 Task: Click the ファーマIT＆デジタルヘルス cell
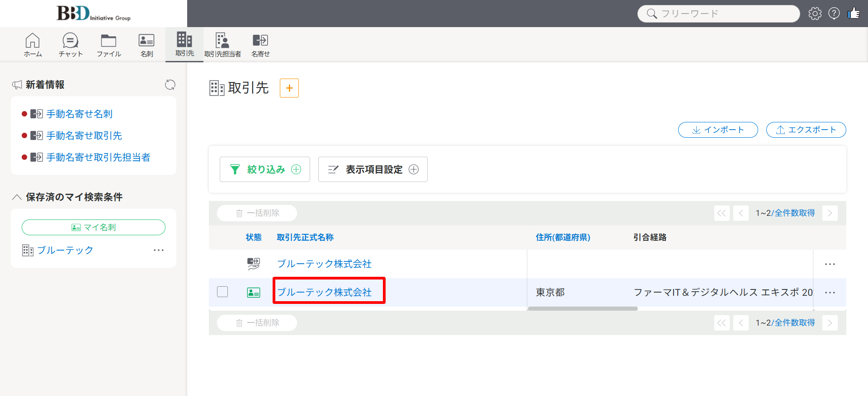(x=723, y=293)
